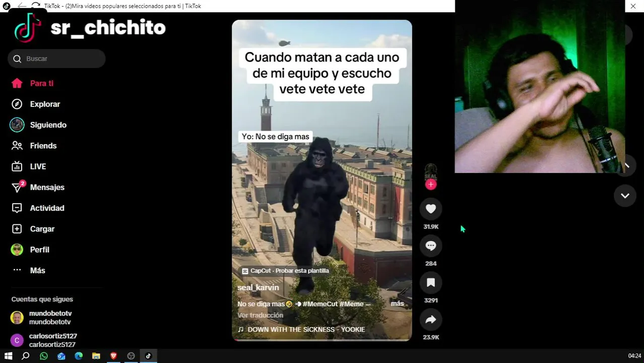Click the Explorar compass icon
This screenshot has height=363, width=644.
(17, 104)
